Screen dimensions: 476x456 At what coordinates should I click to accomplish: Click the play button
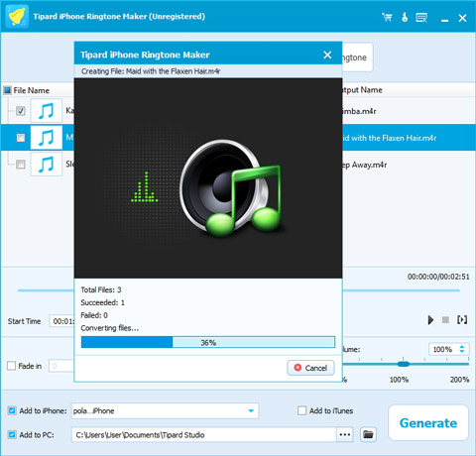click(x=430, y=320)
